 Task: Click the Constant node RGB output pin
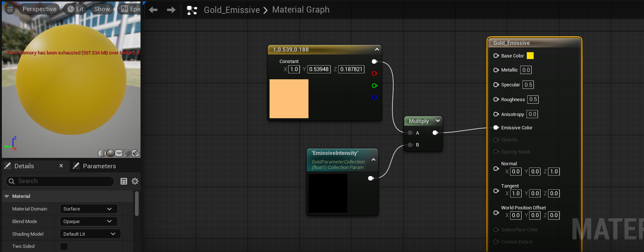point(374,62)
